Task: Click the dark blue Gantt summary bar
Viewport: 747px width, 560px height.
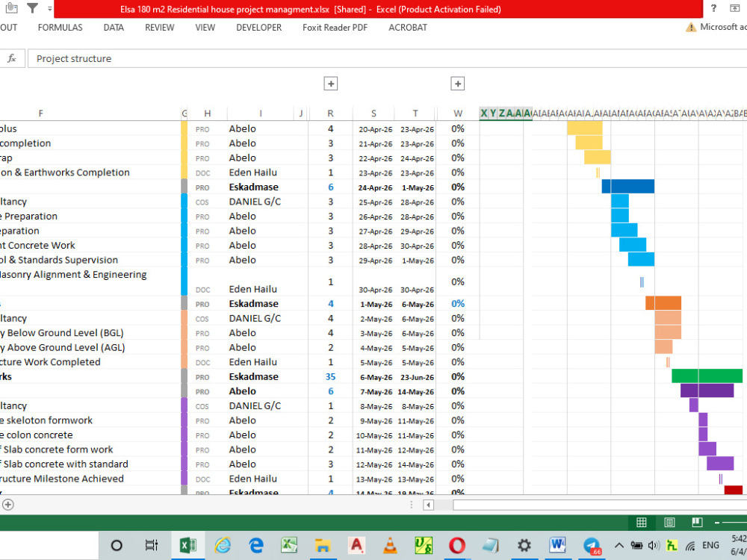Action: pyautogui.click(x=628, y=186)
